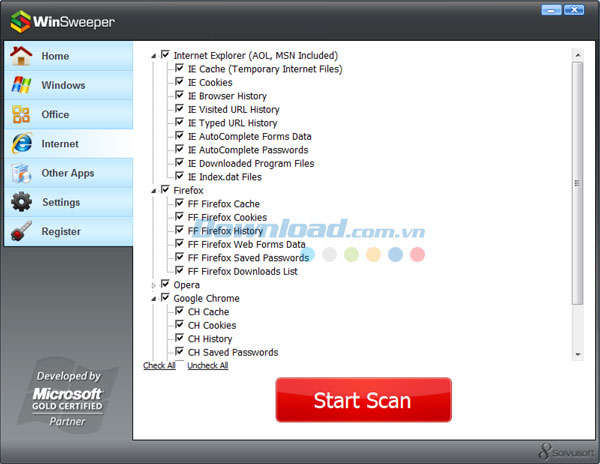
Task: Collapse the Internet Explorer tree node
Action: (x=153, y=56)
